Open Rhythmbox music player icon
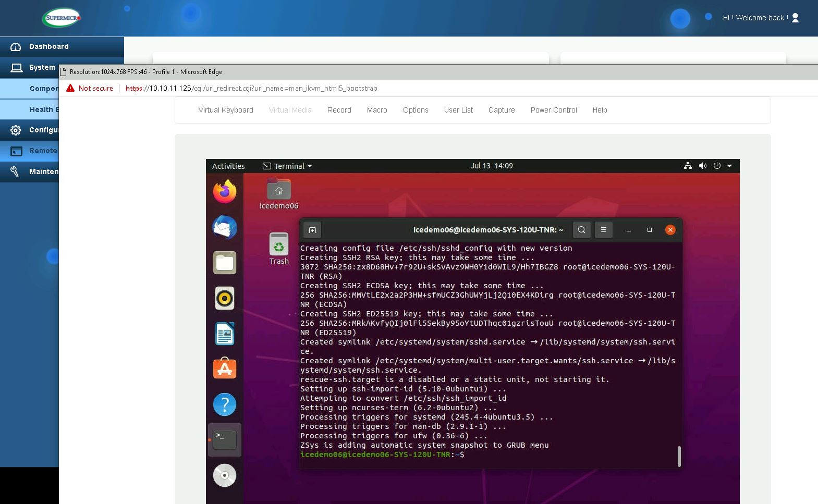Viewport: 818px width, 504px height. (225, 298)
